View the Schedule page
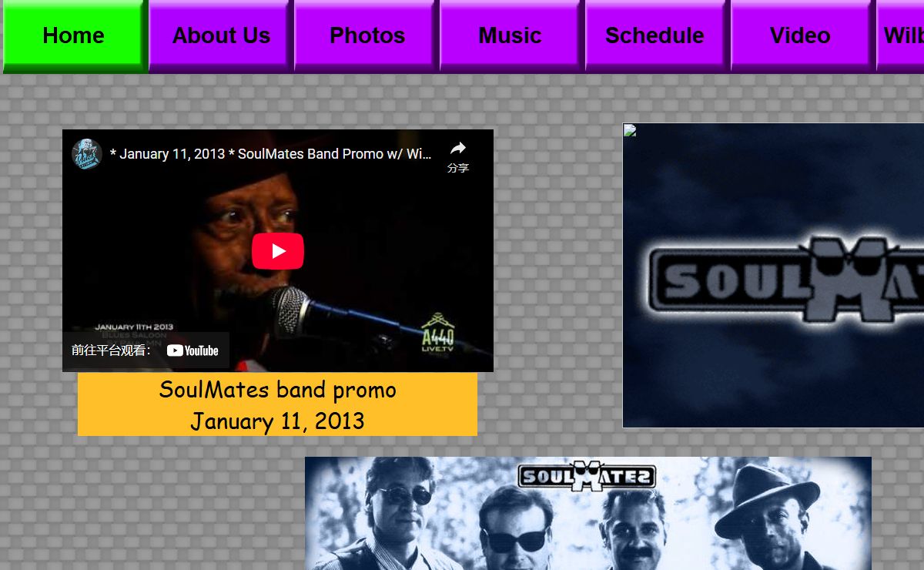This screenshot has height=570, width=924. tap(654, 35)
